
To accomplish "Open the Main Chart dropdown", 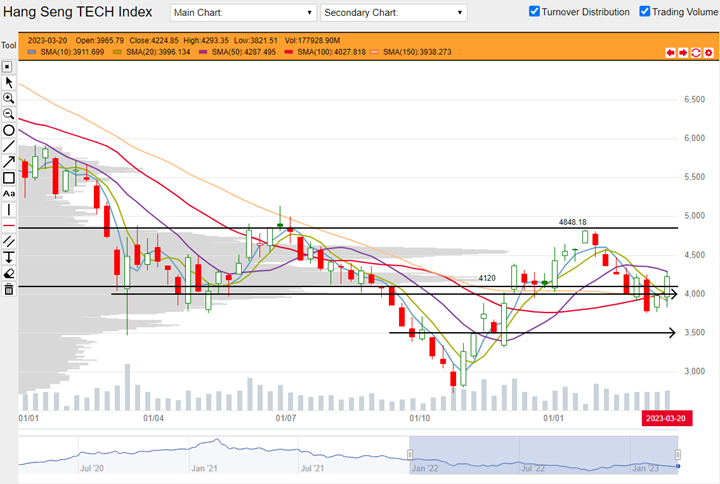I will tap(241, 13).
